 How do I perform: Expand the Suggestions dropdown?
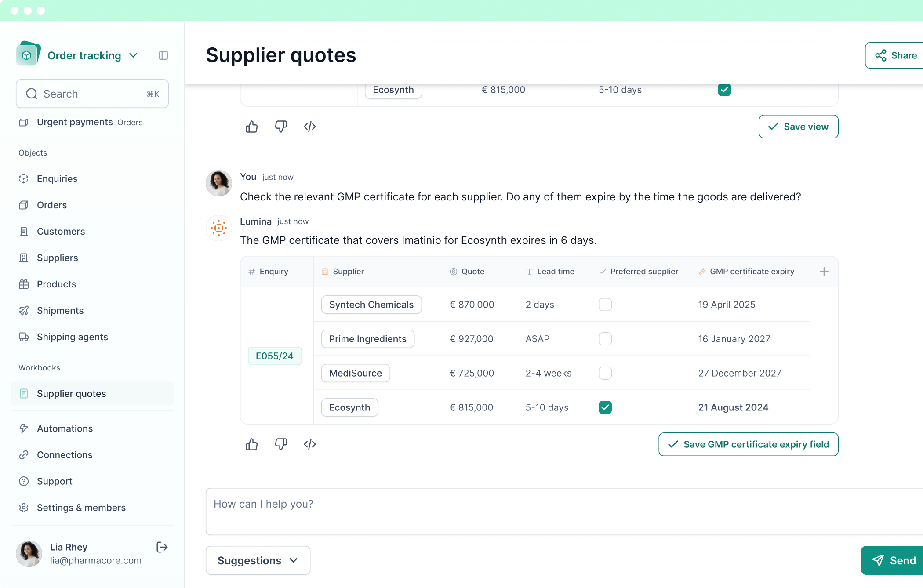[x=258, y=560]
